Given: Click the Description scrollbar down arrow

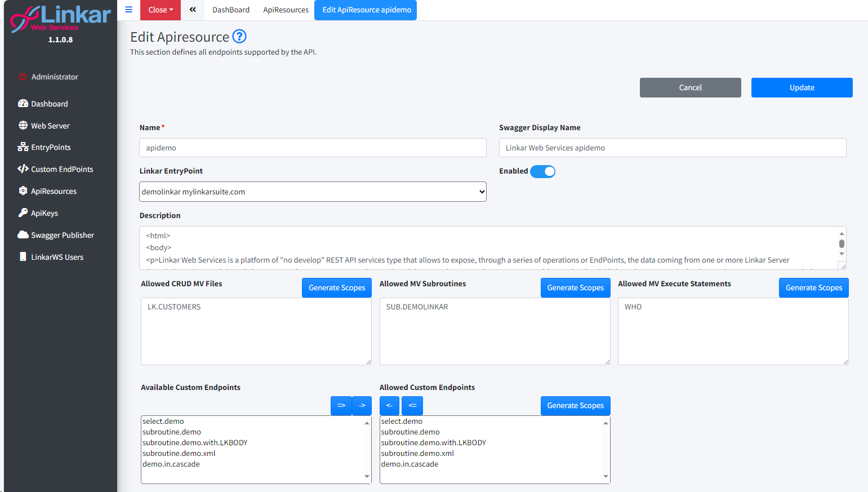Looking at the screenshot, I should [842, 254].
